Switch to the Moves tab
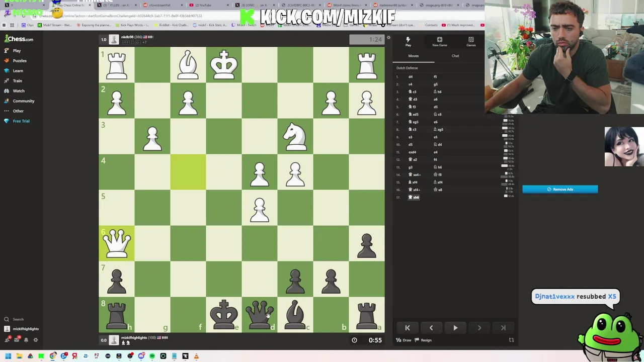Screen dimensions: 644x362 pos(413,56)
